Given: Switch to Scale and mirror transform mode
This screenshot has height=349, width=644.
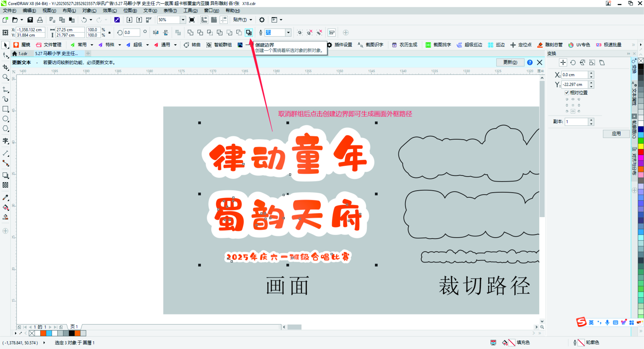Looking at the screenshot, I should point(582,62).
